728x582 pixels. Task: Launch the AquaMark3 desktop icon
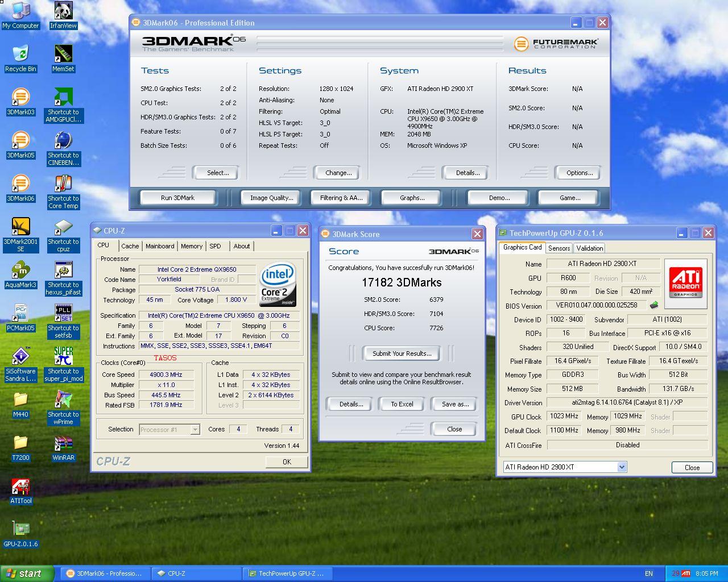[x=20, y=275]
